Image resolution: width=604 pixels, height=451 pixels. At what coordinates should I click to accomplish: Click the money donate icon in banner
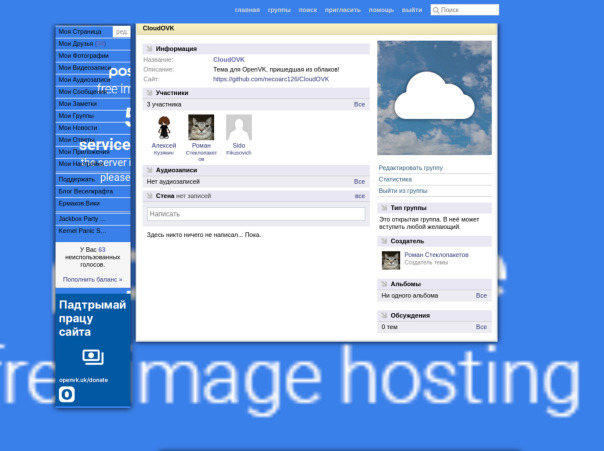(93, 357)
